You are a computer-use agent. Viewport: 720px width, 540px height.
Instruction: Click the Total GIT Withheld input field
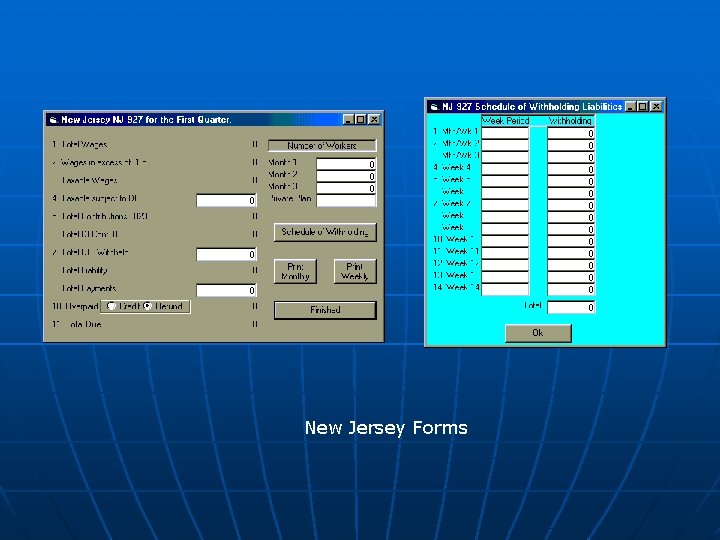(226, 254)
